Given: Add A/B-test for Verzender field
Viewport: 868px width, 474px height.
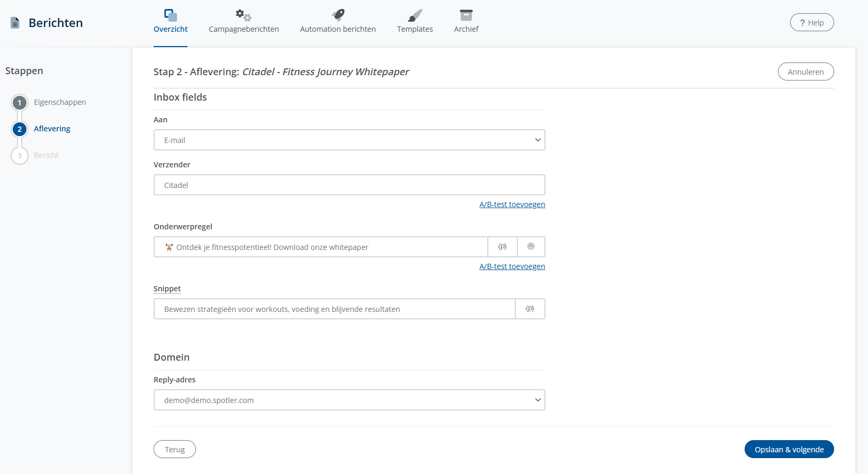Looking at the screenshot, I should [512, 204].
